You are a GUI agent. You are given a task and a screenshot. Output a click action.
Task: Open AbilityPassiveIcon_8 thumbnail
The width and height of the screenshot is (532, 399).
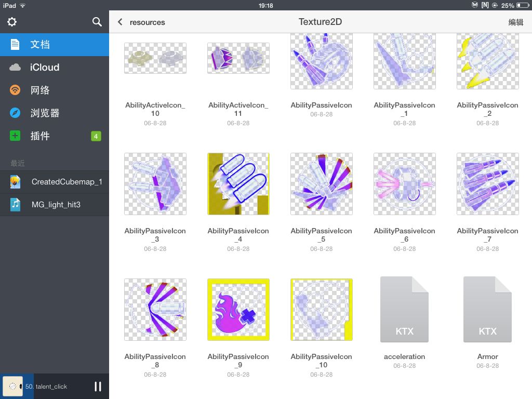point(155,310)
